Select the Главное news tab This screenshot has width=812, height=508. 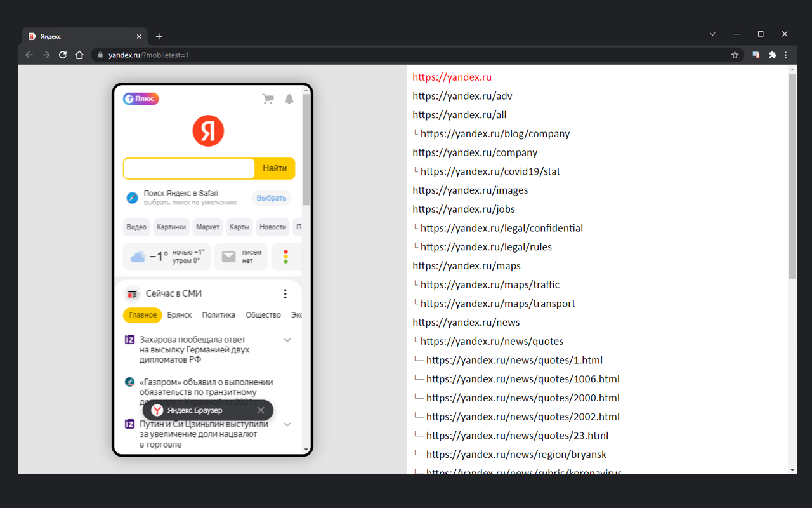click(143, 315)
